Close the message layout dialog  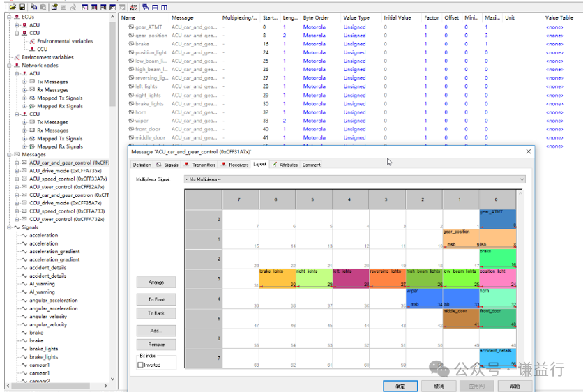529,152
